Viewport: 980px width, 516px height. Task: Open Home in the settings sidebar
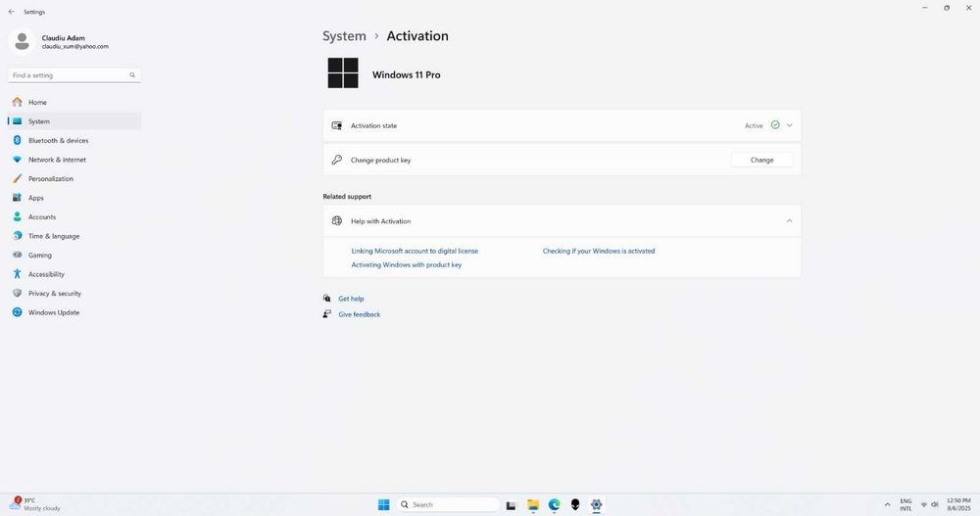click(x=74, y=102)
